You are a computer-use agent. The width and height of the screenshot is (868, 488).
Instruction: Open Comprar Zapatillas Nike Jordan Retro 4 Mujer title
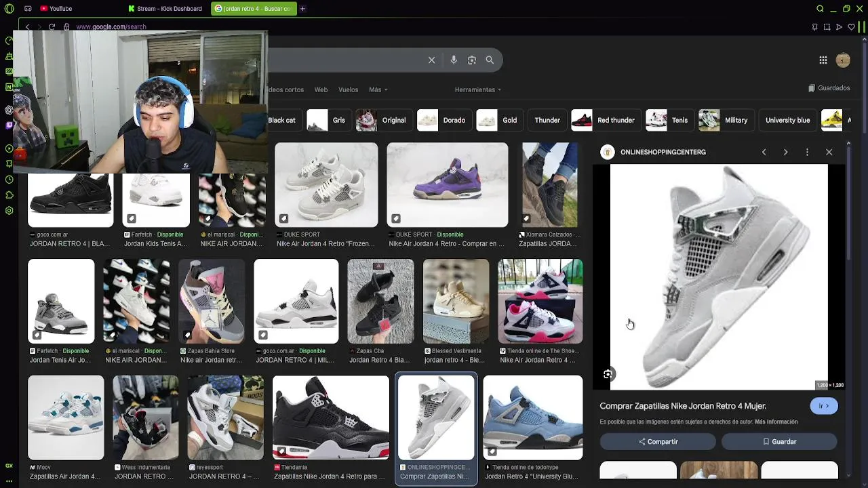[683, 406]
